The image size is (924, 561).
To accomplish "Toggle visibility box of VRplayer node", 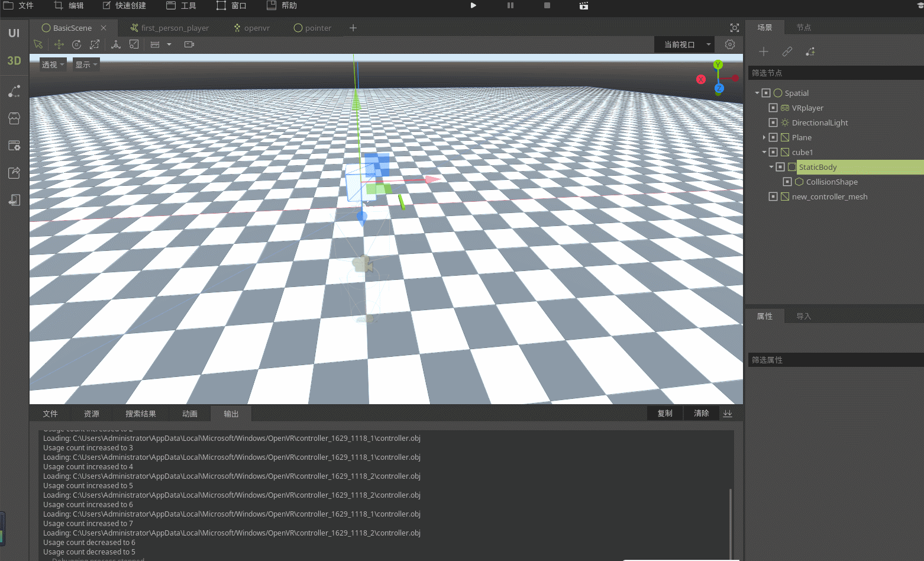I will [x=773, y=108].
